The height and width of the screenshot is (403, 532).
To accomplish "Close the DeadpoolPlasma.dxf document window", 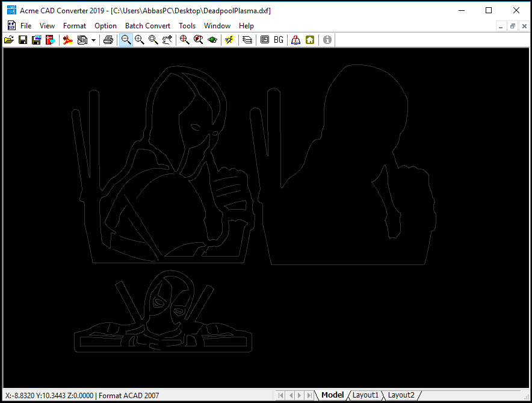I will (x=524, y=26).
